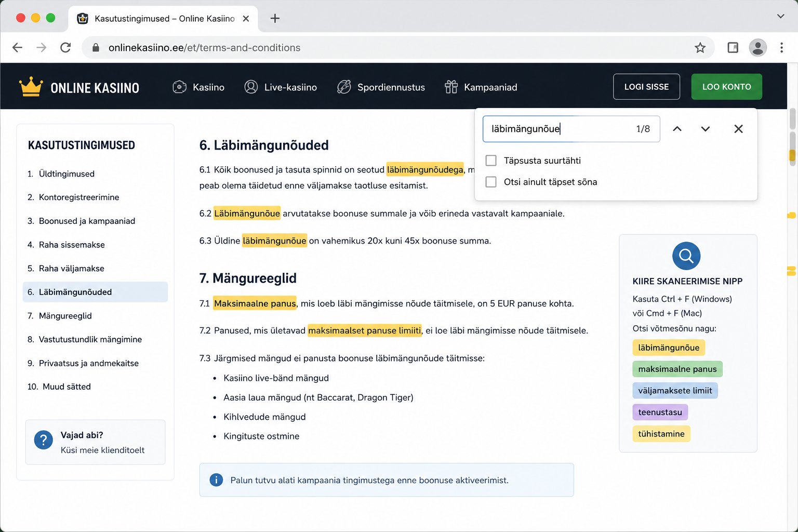Open the tab list chevron at top right
The image size is (798, 532).
tap(780, 16)
